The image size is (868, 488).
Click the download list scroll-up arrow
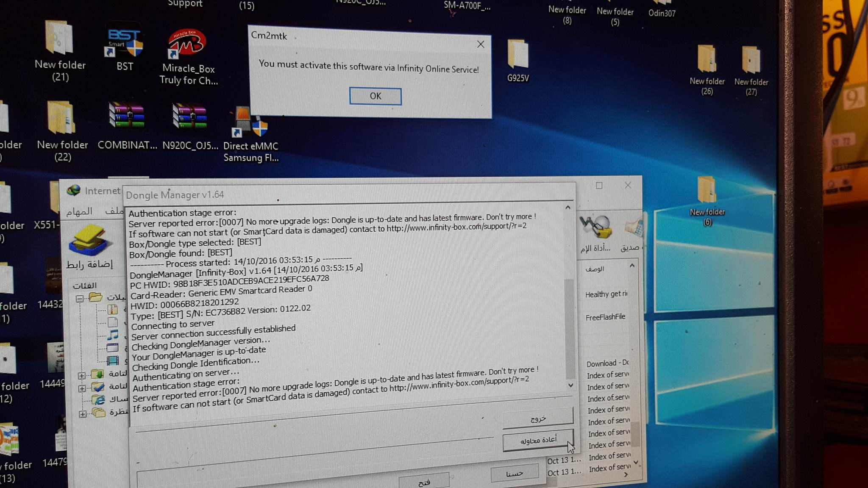pyautogui.click(x=632, y=266)
